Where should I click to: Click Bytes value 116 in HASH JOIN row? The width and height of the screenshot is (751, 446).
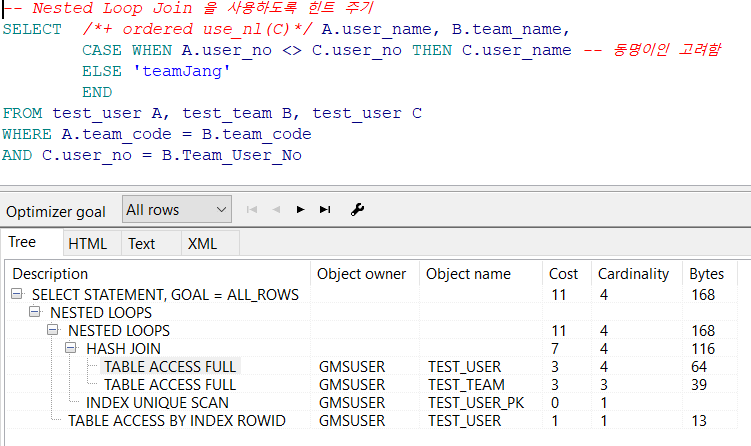703,349
